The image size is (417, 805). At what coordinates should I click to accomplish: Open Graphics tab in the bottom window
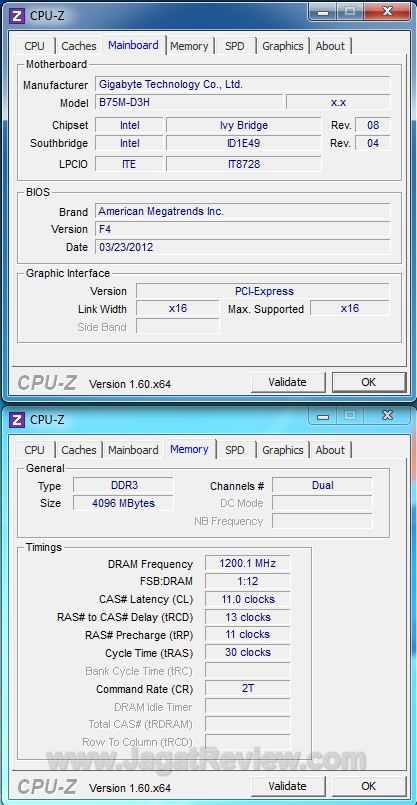[x=283, y=450]
